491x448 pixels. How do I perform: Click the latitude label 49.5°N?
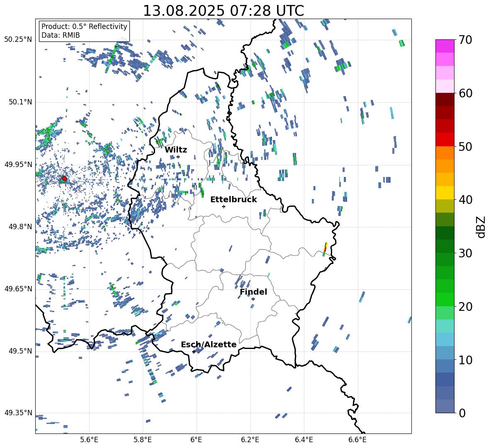[20, 351]
